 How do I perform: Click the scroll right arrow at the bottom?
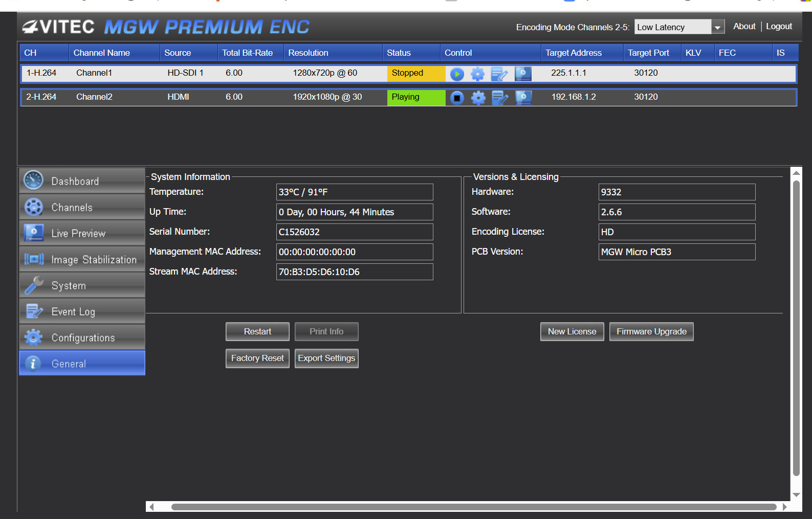[x=785, y=507]
